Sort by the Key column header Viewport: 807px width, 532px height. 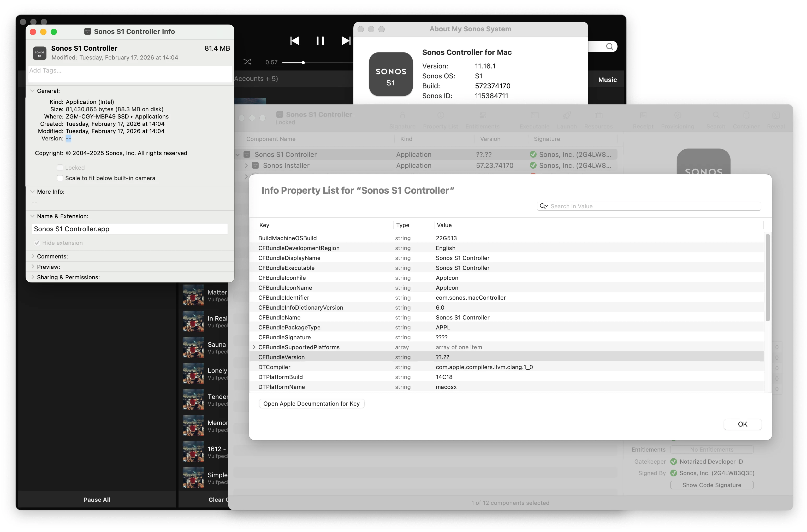(264, 225)
